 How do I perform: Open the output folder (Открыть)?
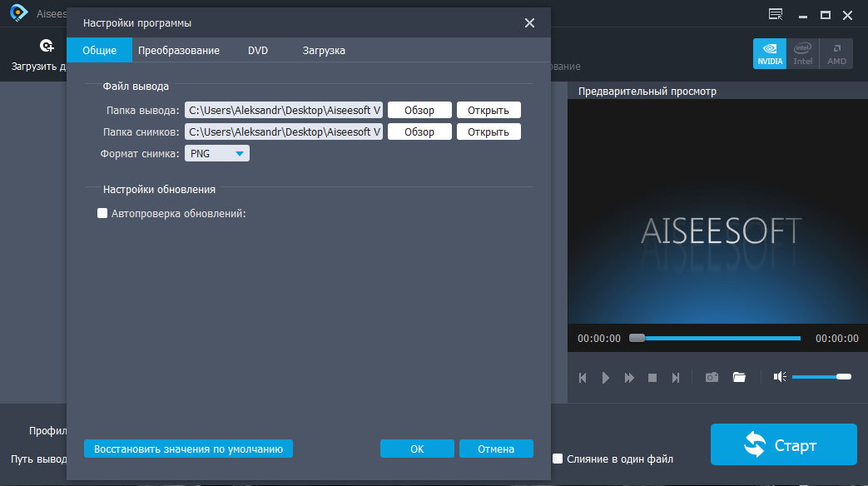point(489,110)
